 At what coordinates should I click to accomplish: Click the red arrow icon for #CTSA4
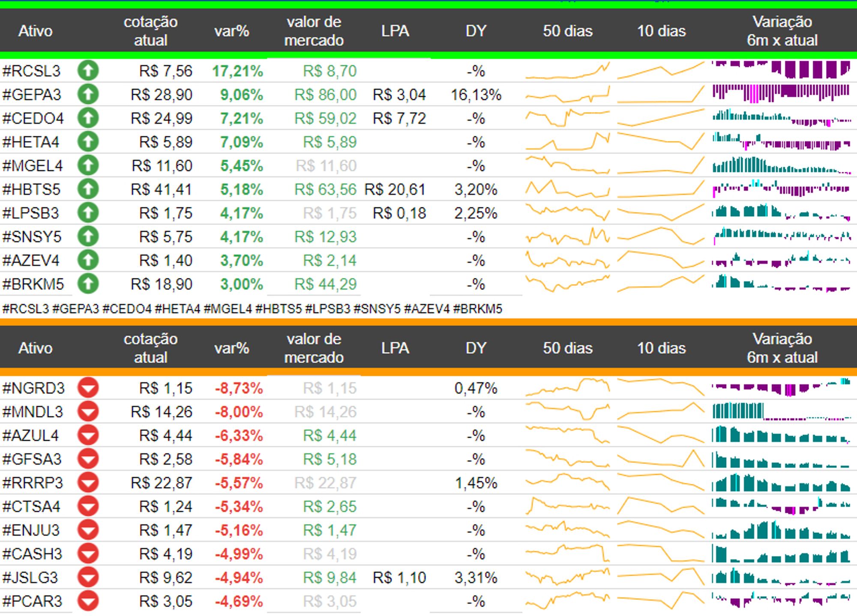(x=88, y=506)
